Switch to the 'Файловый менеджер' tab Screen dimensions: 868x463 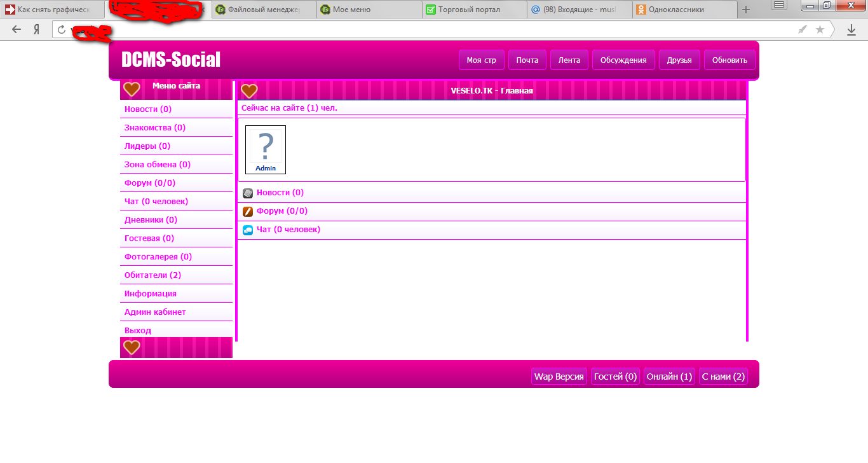(264, 10)
